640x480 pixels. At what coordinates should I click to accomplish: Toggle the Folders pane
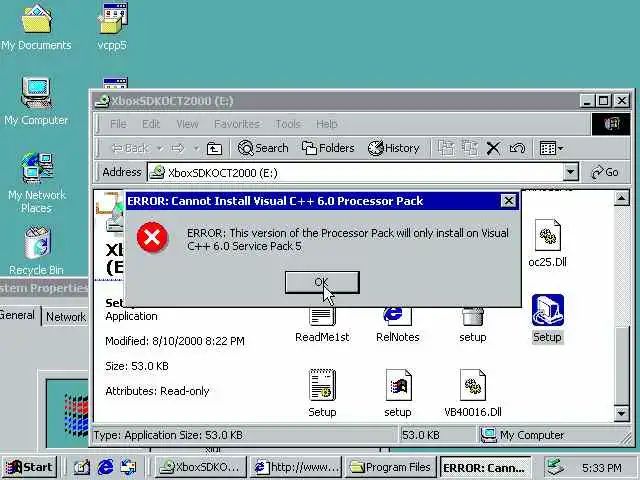click(x=328, y=148)
